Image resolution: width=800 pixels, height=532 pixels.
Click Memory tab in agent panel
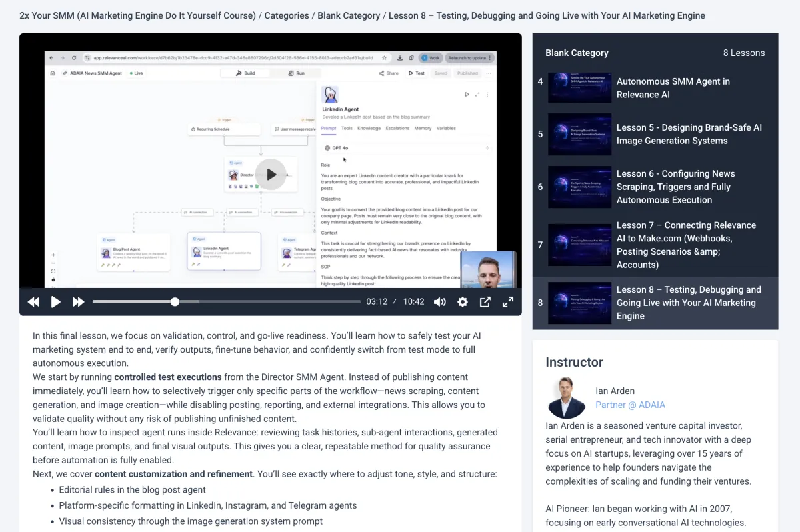pos(423,128)
